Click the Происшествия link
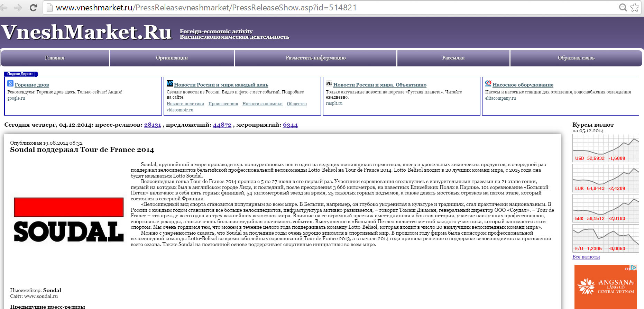The width and height of the screenshot is (644, 309). tap(223, 104)
